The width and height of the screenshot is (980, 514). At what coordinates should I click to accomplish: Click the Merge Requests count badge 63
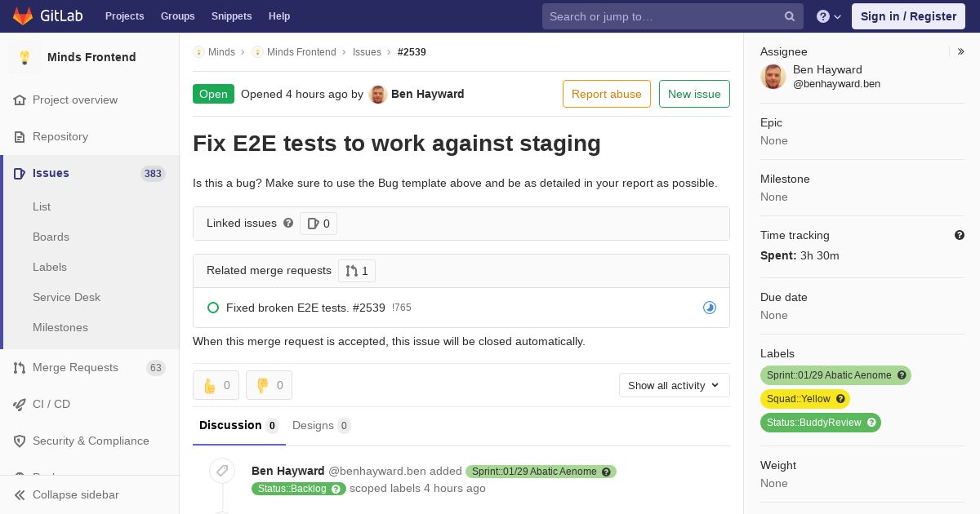(155, 368)
